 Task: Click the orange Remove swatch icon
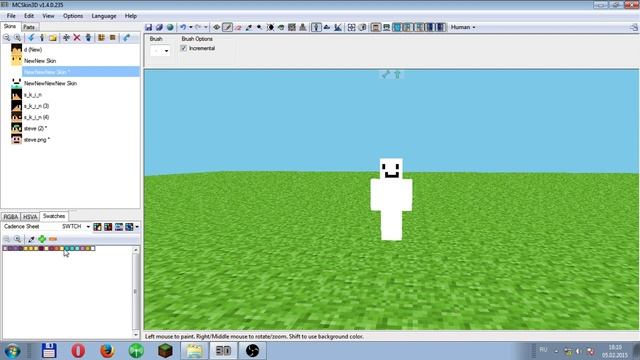(x=53, y=239)
